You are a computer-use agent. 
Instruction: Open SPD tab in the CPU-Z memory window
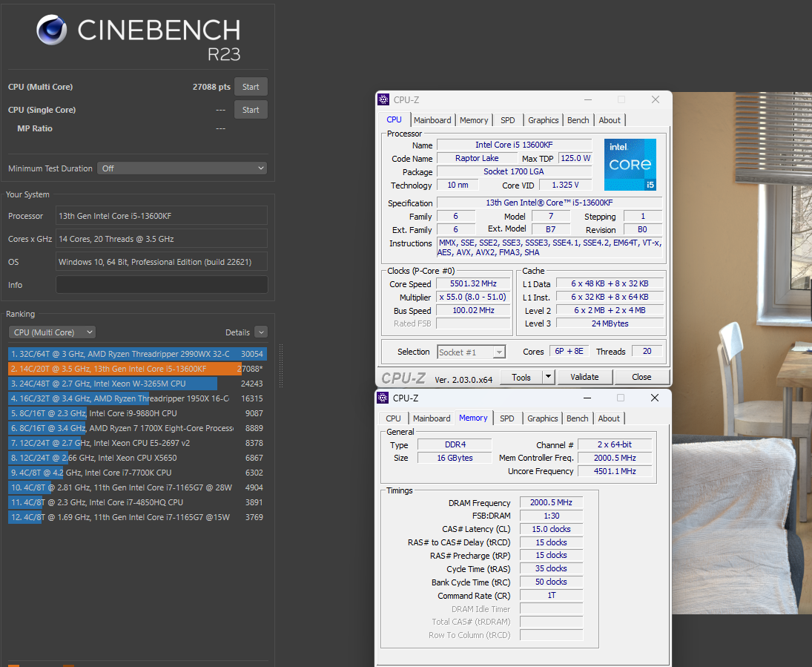(x=507, y=418)
